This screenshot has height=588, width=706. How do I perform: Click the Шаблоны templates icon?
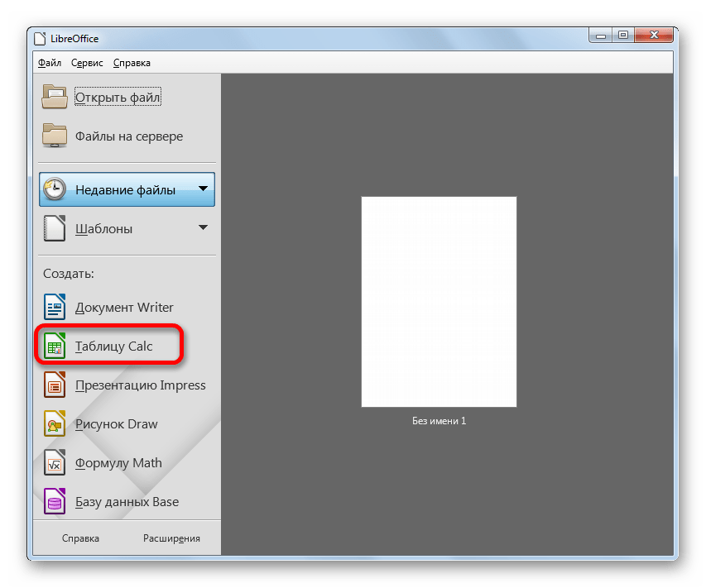pos(55,229)
